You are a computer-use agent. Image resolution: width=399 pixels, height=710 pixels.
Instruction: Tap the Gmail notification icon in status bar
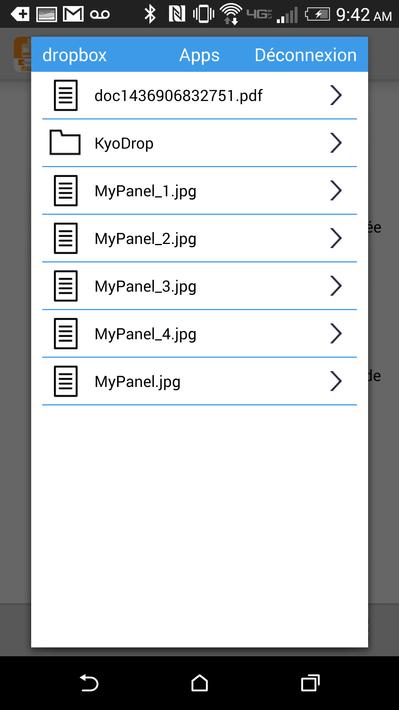pos(73,14)
